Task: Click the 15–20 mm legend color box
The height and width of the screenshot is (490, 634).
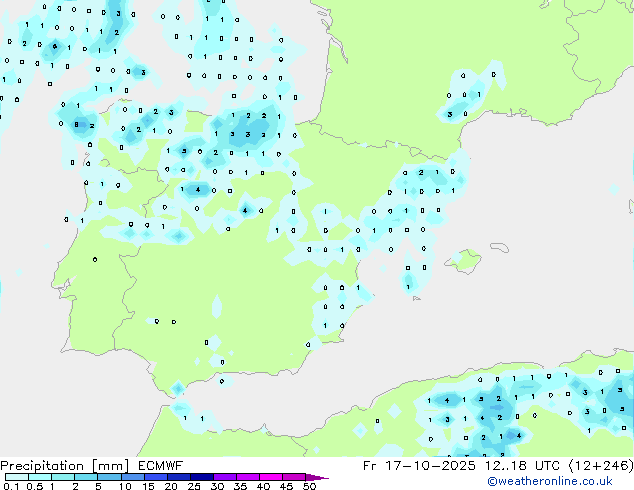Action: pyautogui.click(x=155, y=477)
